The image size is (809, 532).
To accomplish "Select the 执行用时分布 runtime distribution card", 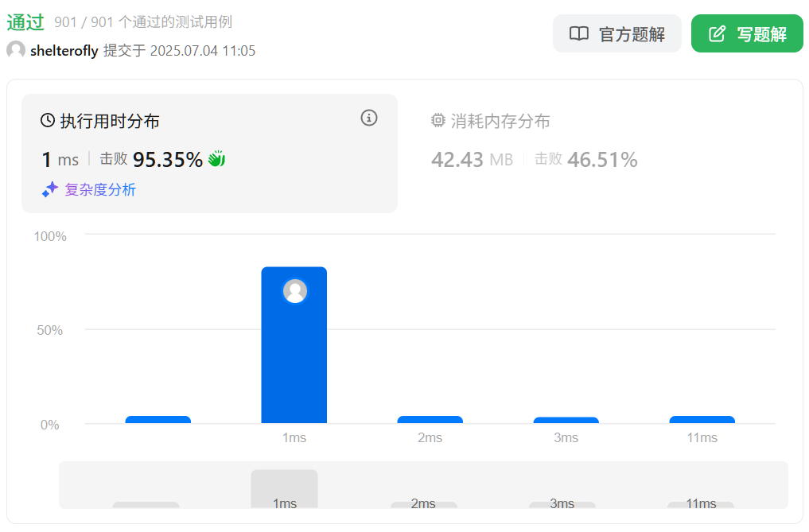I will [209, 153].
